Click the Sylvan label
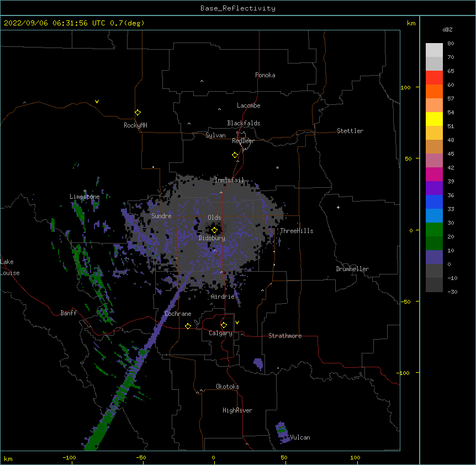476x465 pixels. pyautogui.click(x=215, y=135)
